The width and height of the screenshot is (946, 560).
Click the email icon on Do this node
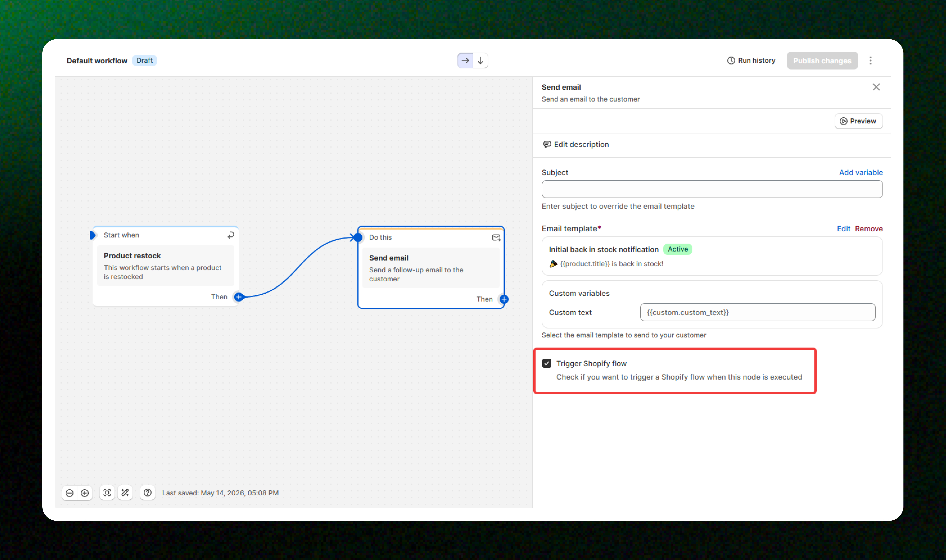pyautogui.click(x=496, y=237)
